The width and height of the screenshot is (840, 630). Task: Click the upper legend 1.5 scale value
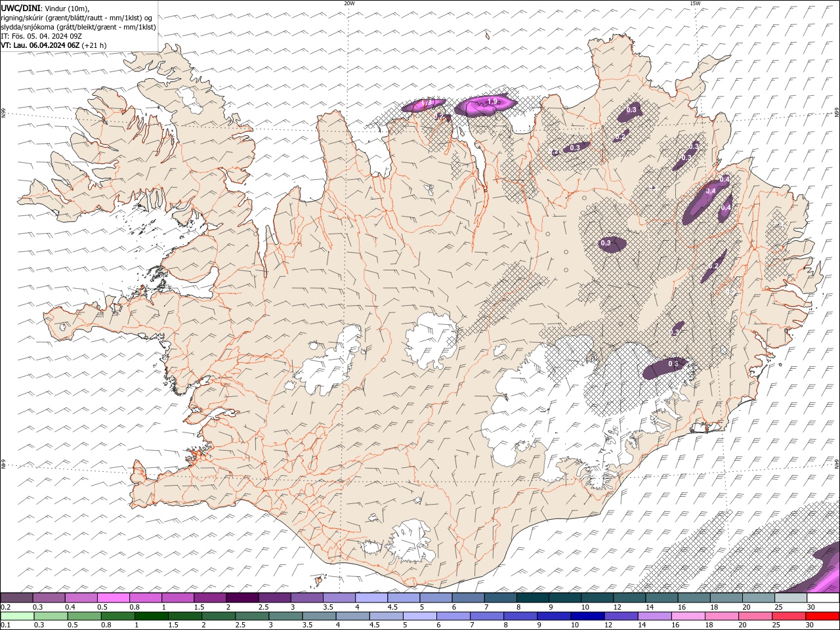point(198,607)
